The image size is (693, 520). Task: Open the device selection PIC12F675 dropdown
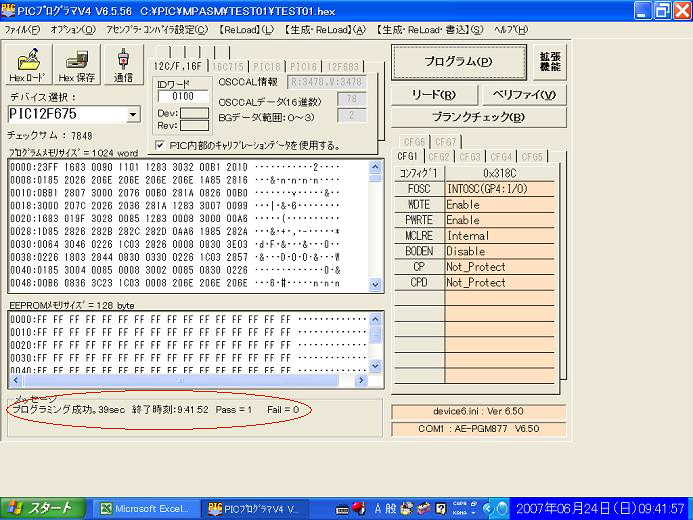[x=132, y=115]
